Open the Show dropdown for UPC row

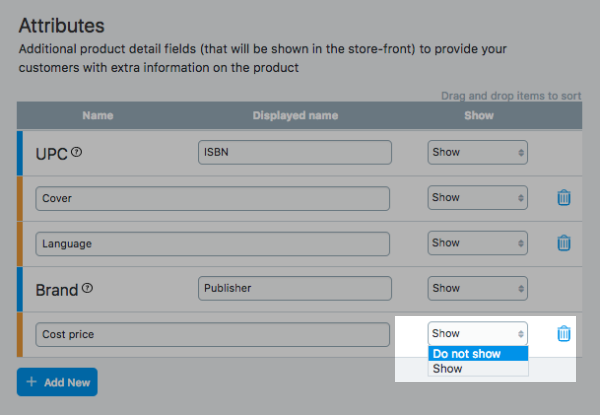(477, 152)
